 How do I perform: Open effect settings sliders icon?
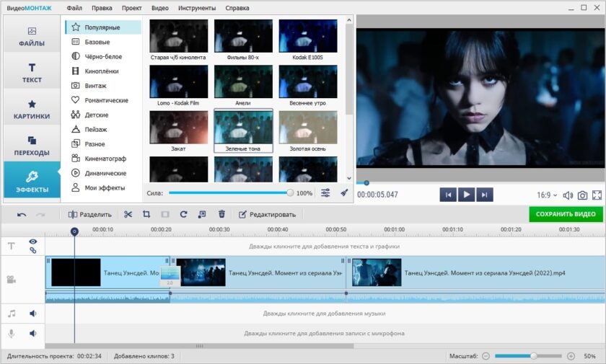(325, 193)
